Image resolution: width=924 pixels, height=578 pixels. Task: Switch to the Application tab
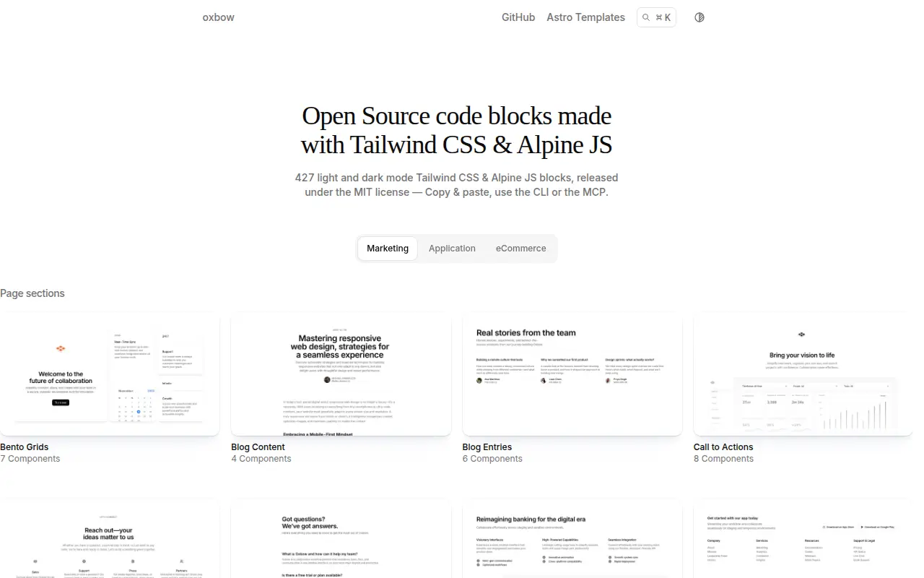[x=452, y=249]
